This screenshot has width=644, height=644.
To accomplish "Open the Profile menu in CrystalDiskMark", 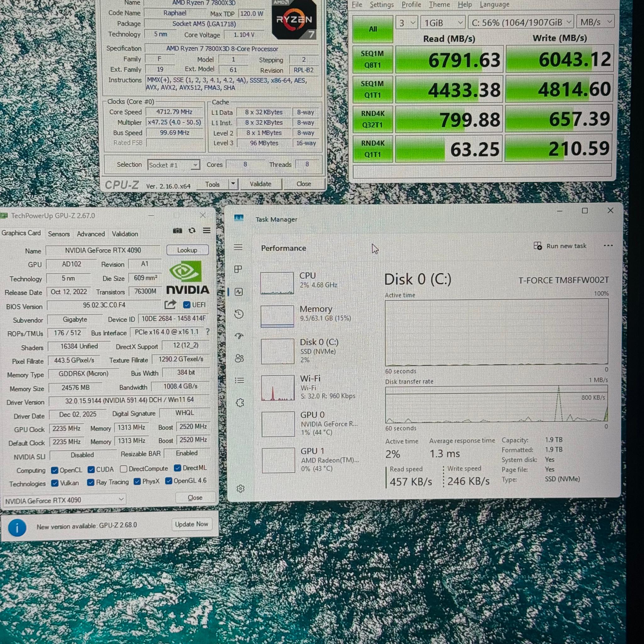I will (x=411, y=5).
